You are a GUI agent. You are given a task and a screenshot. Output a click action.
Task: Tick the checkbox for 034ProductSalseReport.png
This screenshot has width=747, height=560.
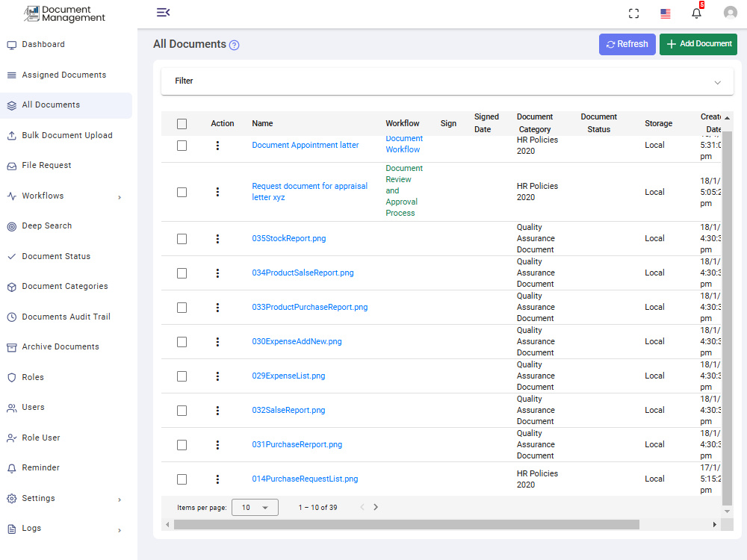point(182,273)
